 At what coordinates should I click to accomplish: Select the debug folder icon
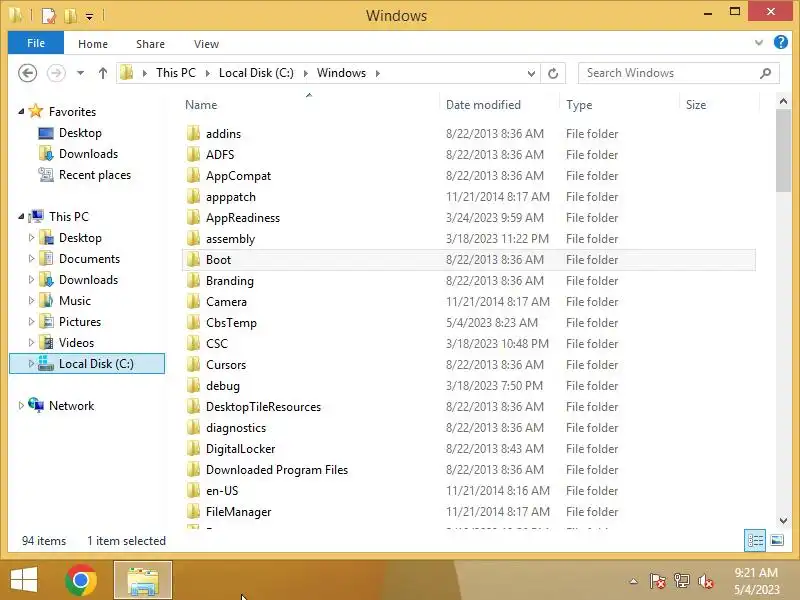[193, 385]
